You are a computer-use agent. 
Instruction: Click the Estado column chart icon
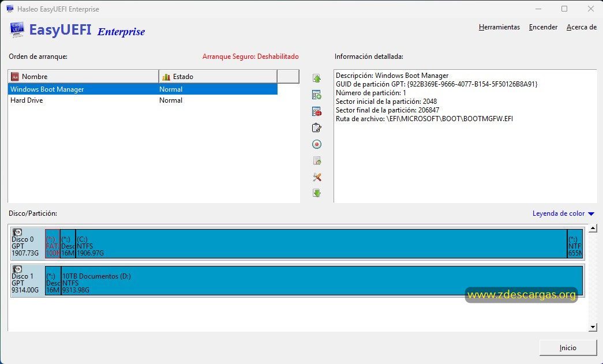166,77
